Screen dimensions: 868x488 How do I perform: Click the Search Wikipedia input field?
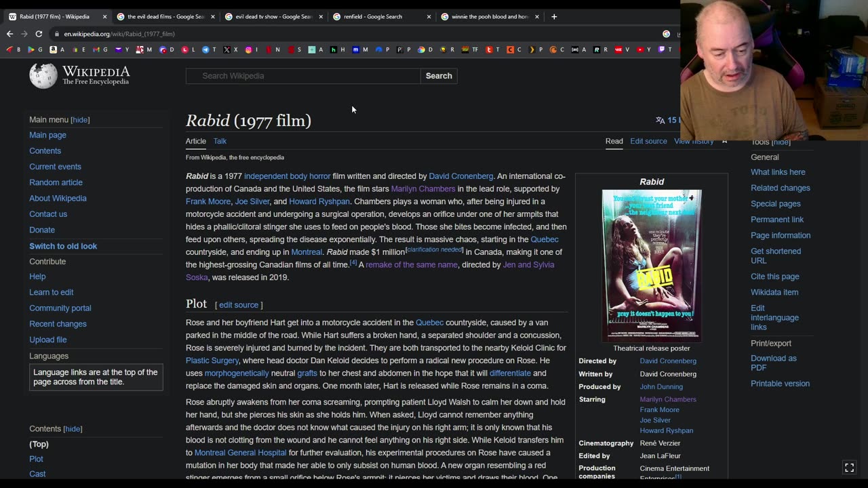[x=303, y=76]
